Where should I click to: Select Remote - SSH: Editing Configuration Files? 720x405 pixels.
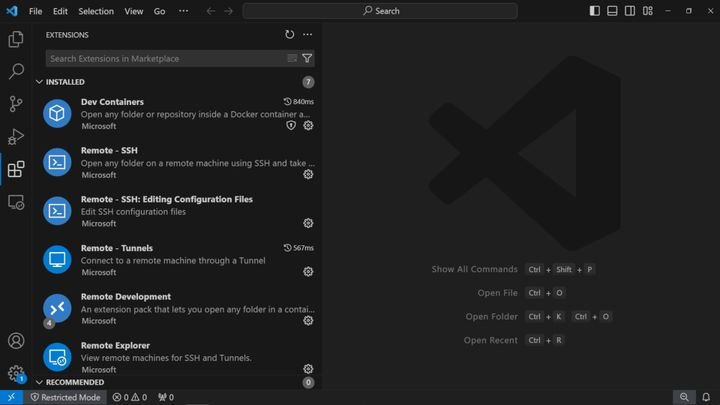[x=178, y=211]
